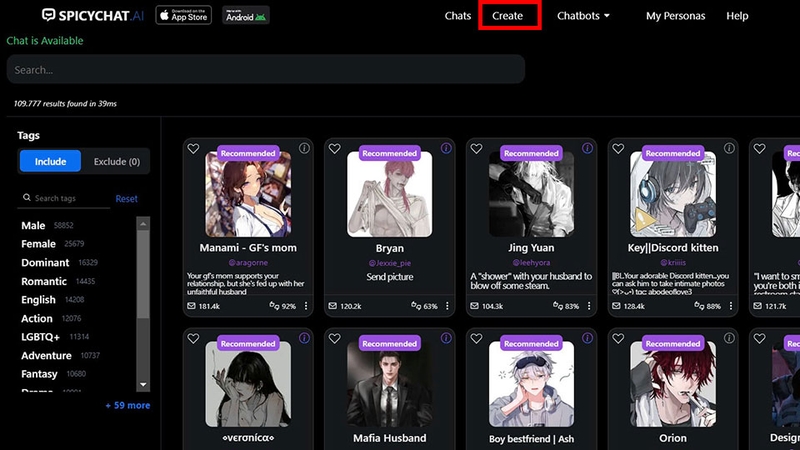Open the Manami character thumbnail
This screenshot has width=800, height=450.
coord(248,194)
